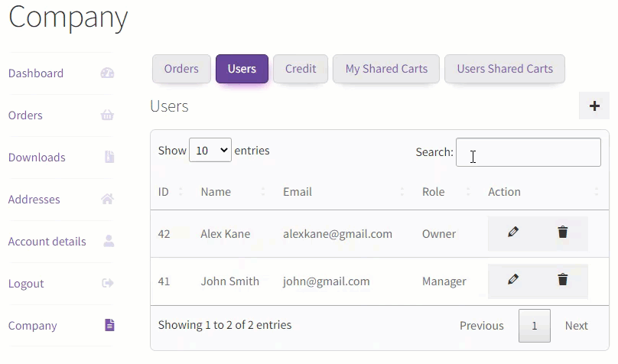The image size is (618, 364).
Task: Switch to the Orders tab
Action: click(x=181, y=69)
